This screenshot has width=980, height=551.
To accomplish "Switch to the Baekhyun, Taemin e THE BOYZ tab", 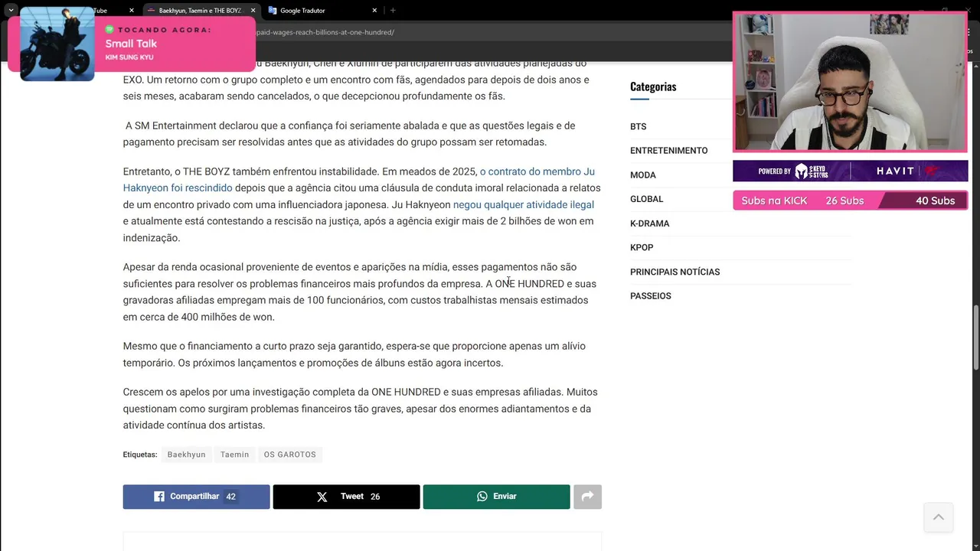I will pyautogui.click(x=200, y=11).
